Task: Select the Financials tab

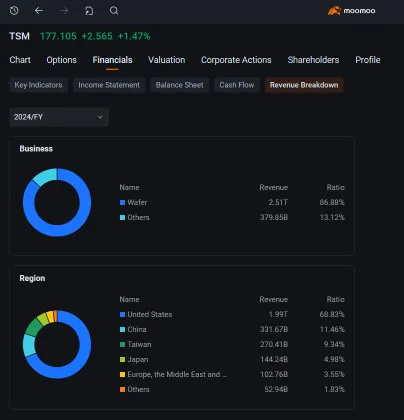Action: pyautogui.click(x=112, y=60)
